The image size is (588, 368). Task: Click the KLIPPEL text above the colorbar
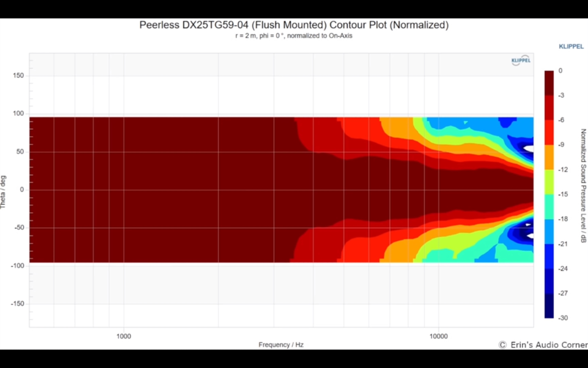(x=571, y=47)
